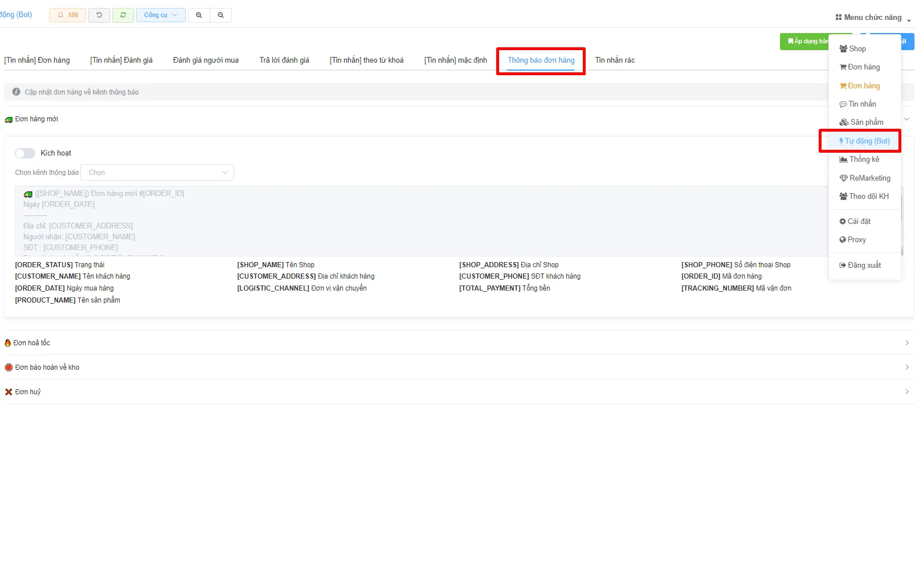Screen dimensions: 915x588
Task: Open Thống kê statistics menu entry
Action: pyautogui.click(x=859, y=160)
